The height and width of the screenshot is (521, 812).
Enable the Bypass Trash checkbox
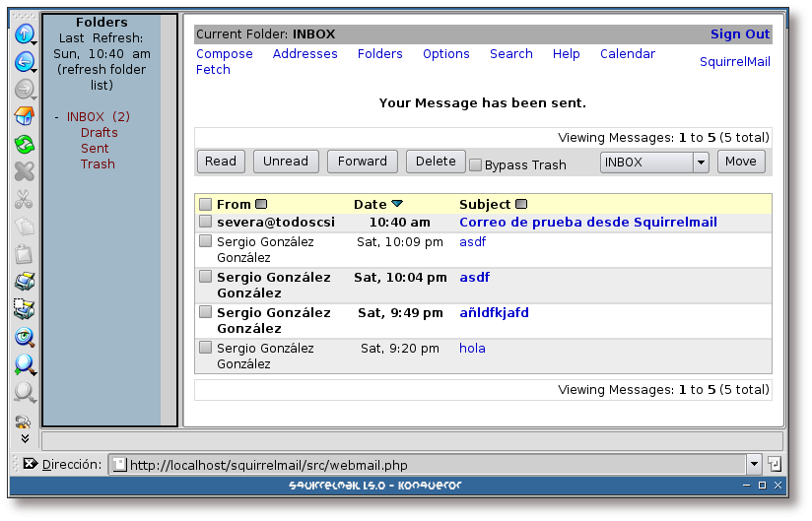[x=475, y=164]
